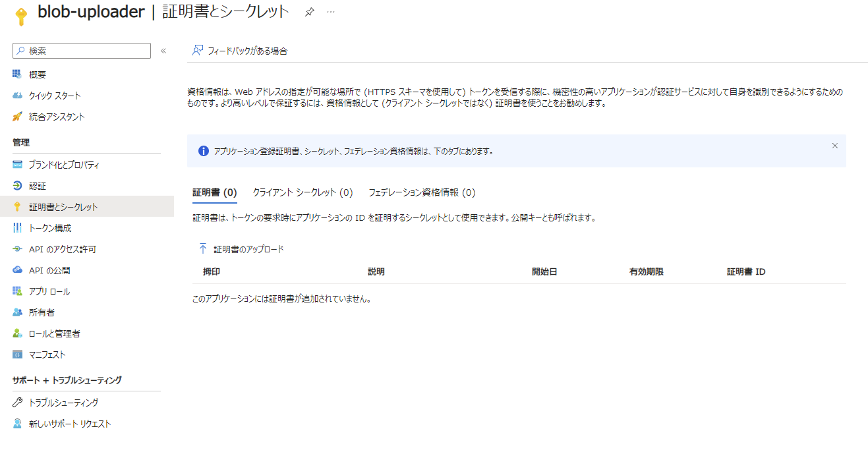Screen dimensions: 868x456
Task: Click the 管理 section heading
Action: [21, 142]
